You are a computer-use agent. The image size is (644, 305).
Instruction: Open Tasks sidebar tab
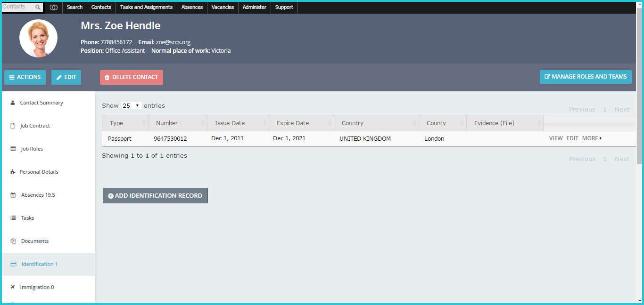[49, 218]
